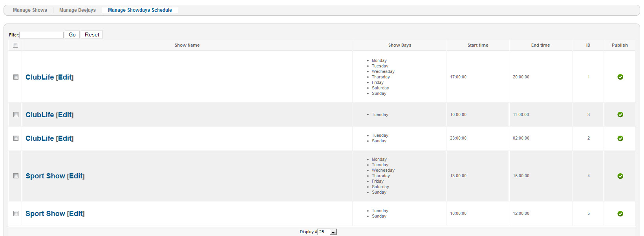
Task: Click Friday in Sport Show ID 4 row
Action: [378, 182]
